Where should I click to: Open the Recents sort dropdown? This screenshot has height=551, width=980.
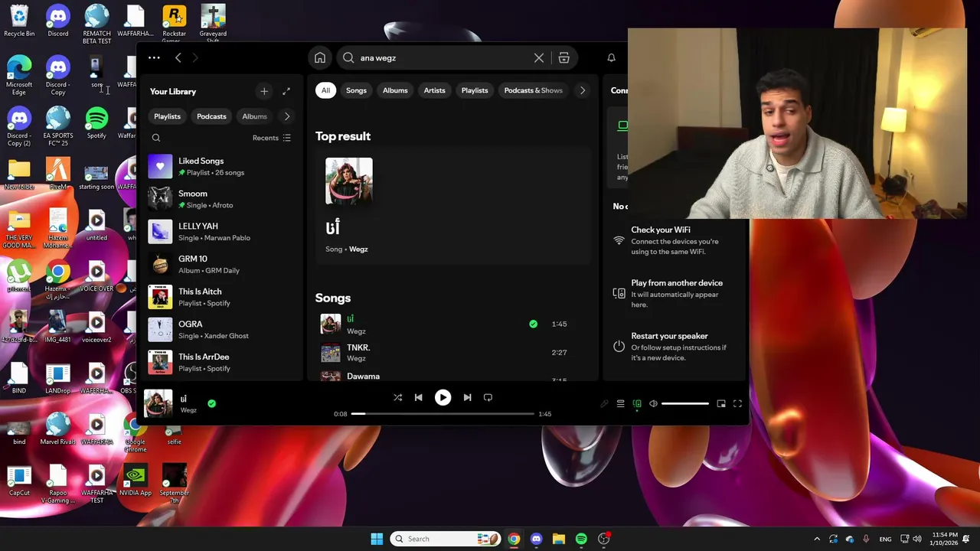click(x=272, y=138)
